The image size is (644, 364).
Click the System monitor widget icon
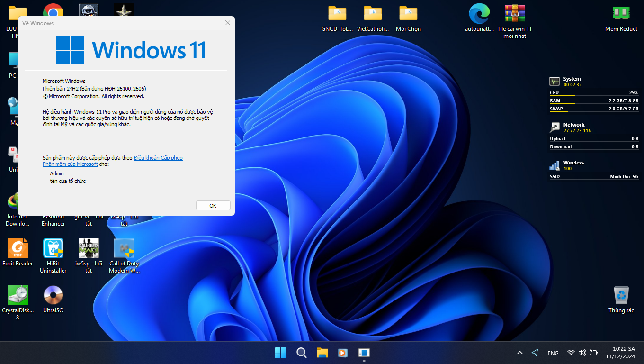click(x=555, y=82)
